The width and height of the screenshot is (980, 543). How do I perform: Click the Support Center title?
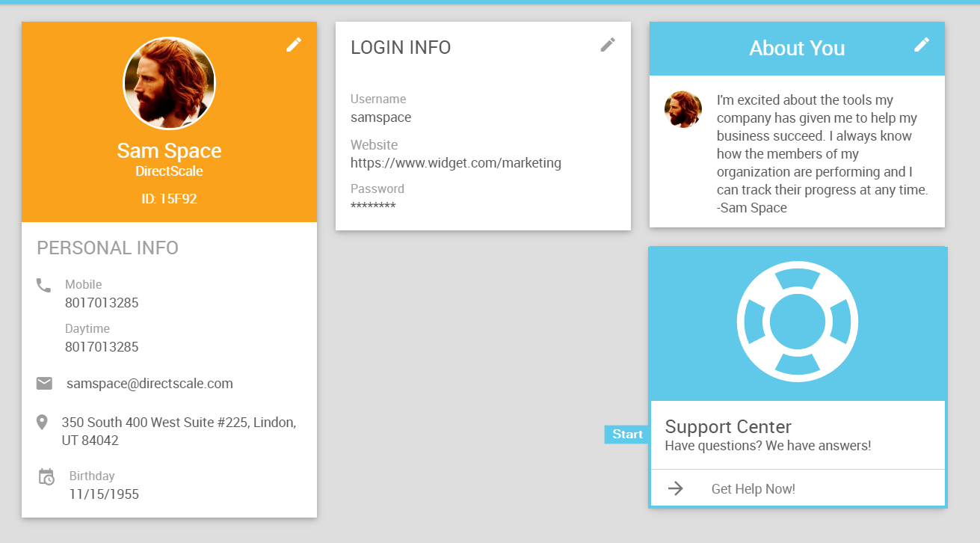727,427
